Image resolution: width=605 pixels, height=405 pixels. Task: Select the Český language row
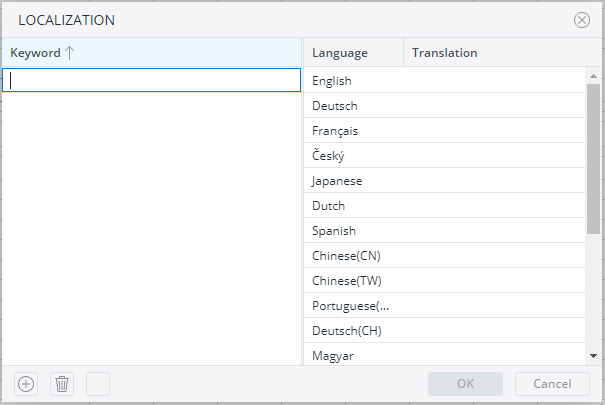tap(444, 156)
